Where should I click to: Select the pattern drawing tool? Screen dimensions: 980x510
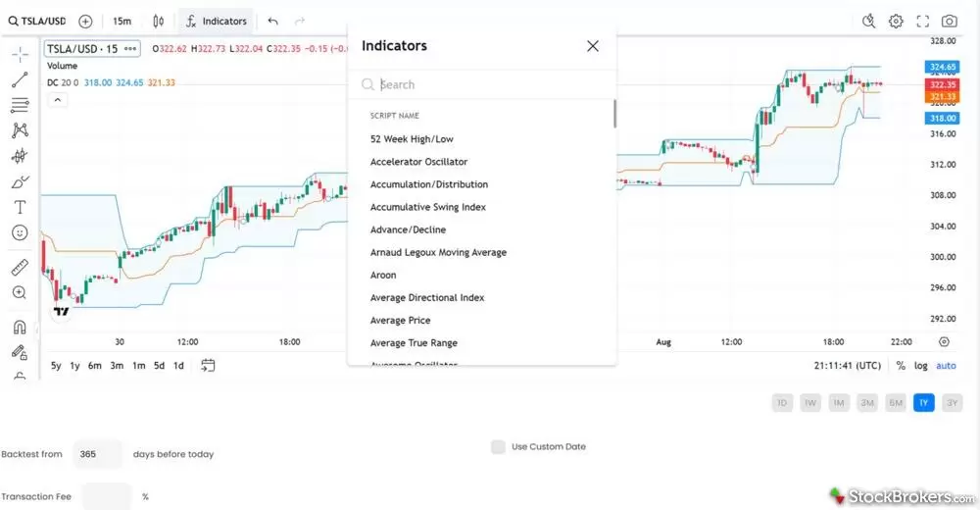click(20, 130)
